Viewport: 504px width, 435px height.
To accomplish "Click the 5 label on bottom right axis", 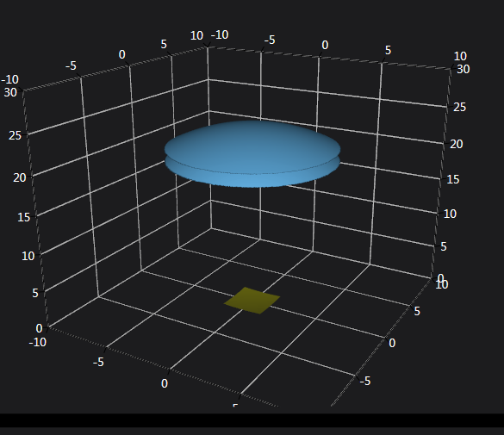I will [x=417, y=311].
